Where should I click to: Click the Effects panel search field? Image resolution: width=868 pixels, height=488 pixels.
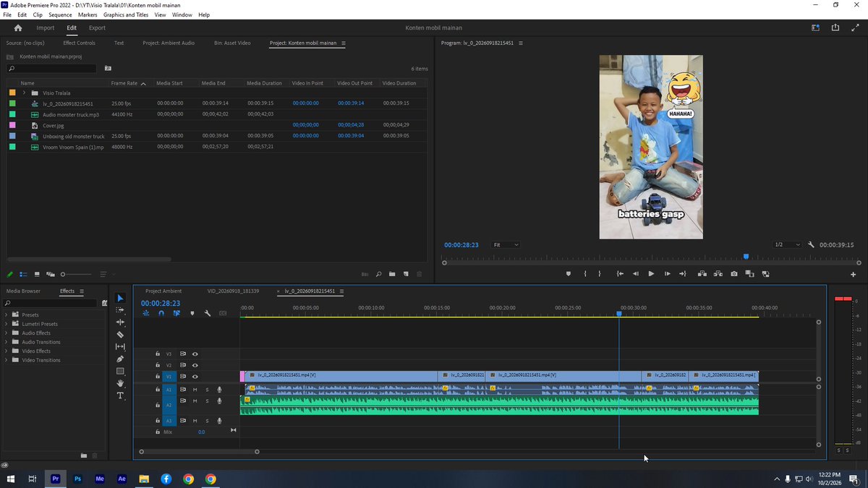[x=51, y=303]
